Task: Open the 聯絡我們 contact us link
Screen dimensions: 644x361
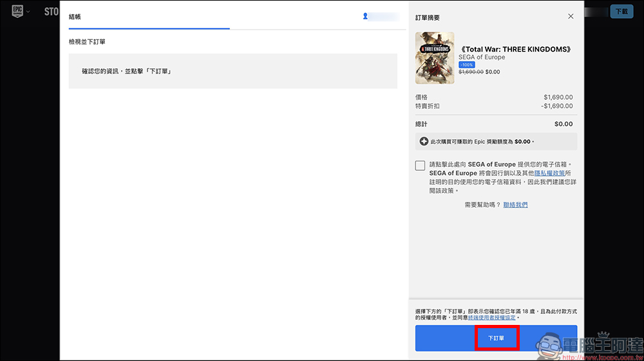Action: [515, 204]
